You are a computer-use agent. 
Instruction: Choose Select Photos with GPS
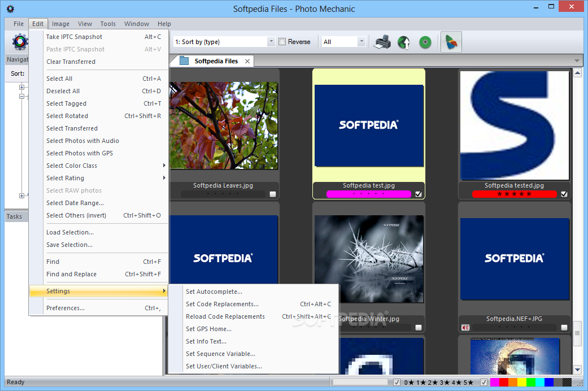point(98,153)
